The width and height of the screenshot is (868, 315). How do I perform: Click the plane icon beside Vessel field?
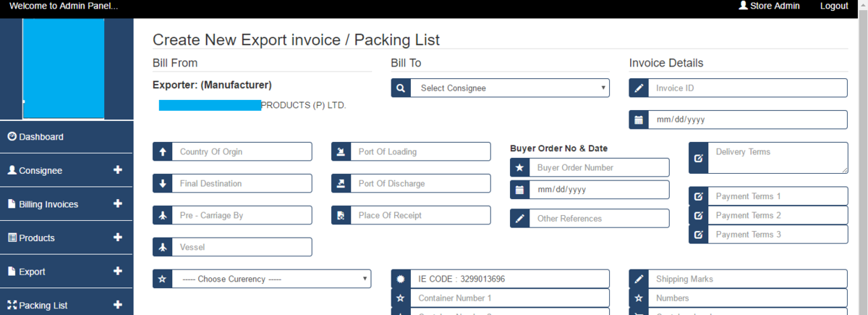[x=162, y=247]
